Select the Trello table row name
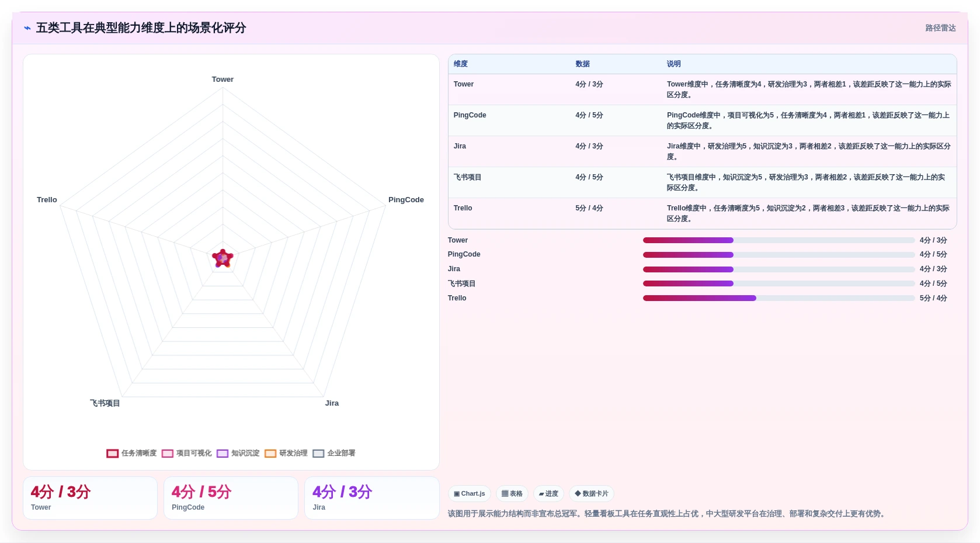The width and height of the screenshot is (980, 543). [463, 208]
